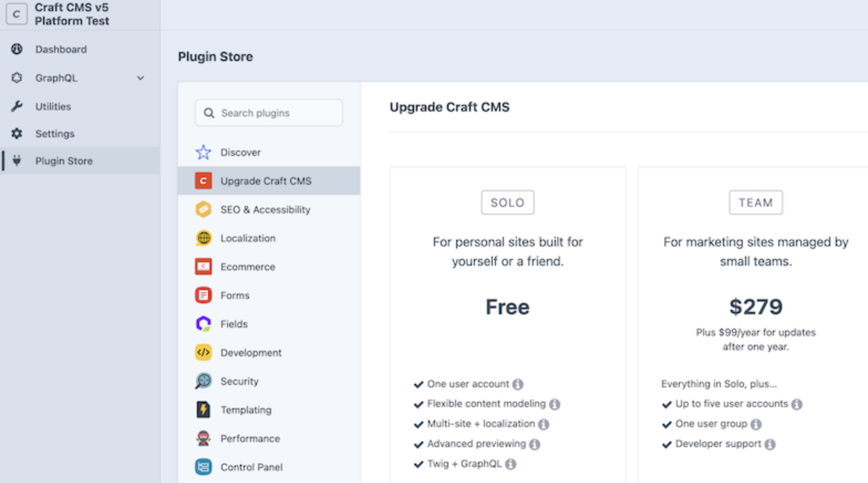Click the Settings gear icon
868x483 pixels.
tap(17, 133)
